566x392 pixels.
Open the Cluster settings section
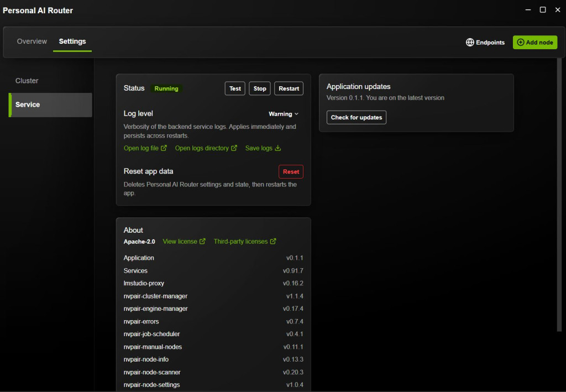pos(27,81)
